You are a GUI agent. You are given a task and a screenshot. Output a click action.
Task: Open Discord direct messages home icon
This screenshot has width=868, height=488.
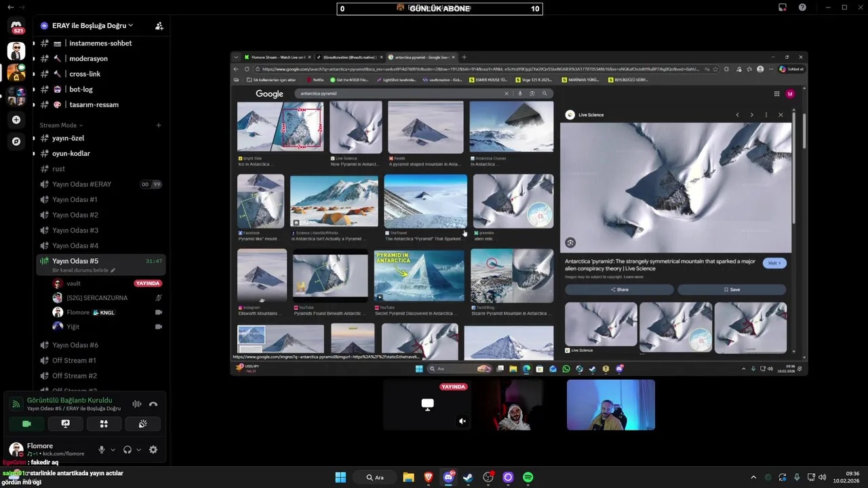coord(16,26)
